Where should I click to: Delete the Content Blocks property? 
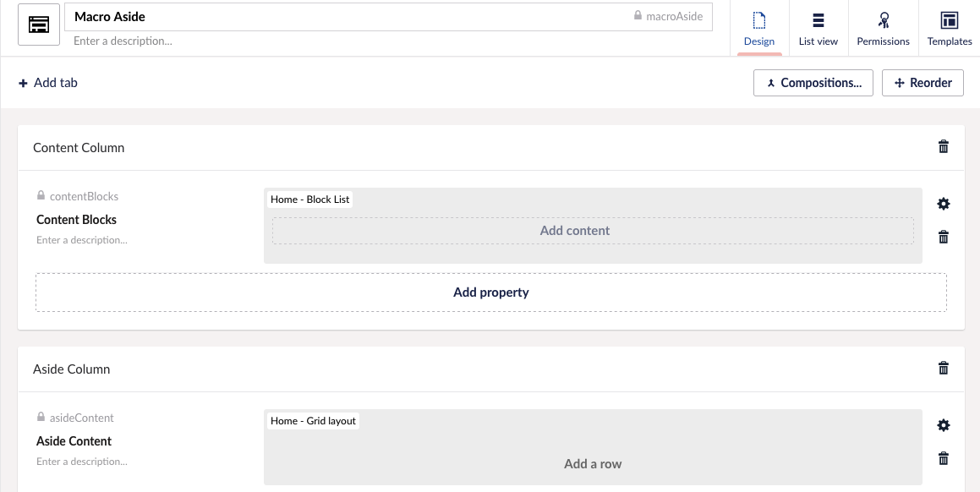click(944, 238)
